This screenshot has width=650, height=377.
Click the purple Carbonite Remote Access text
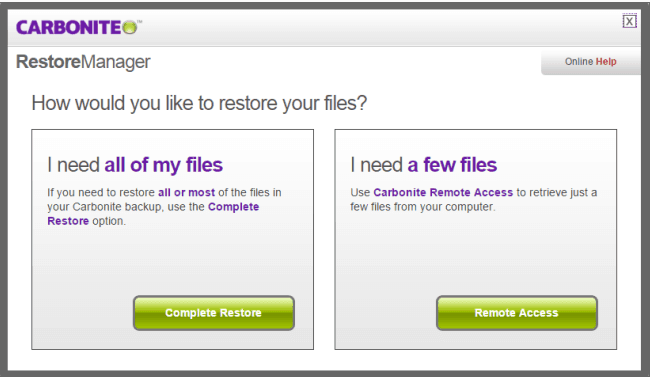pyautogui.click(x=443, y=192)
